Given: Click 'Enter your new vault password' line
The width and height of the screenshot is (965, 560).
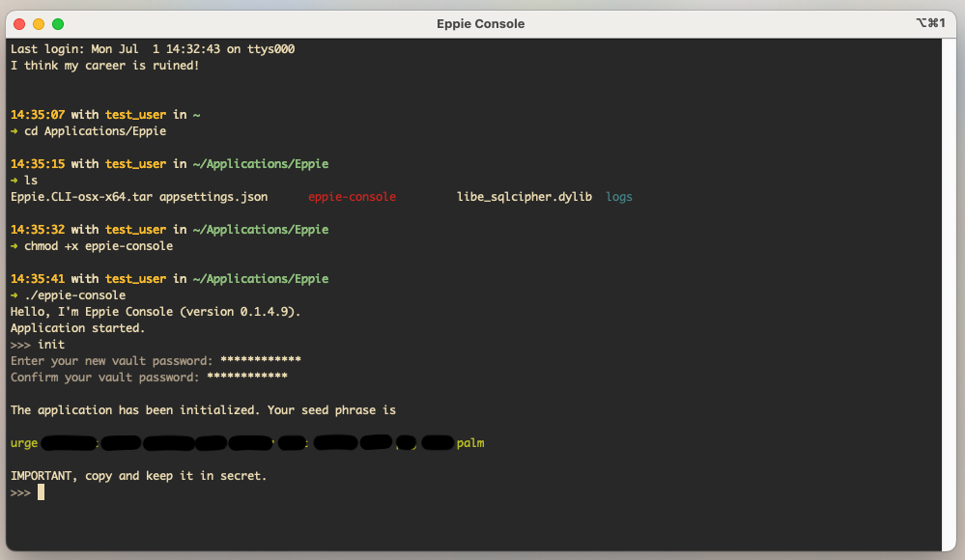Looking at the screenshot, I should pos(156,361).
